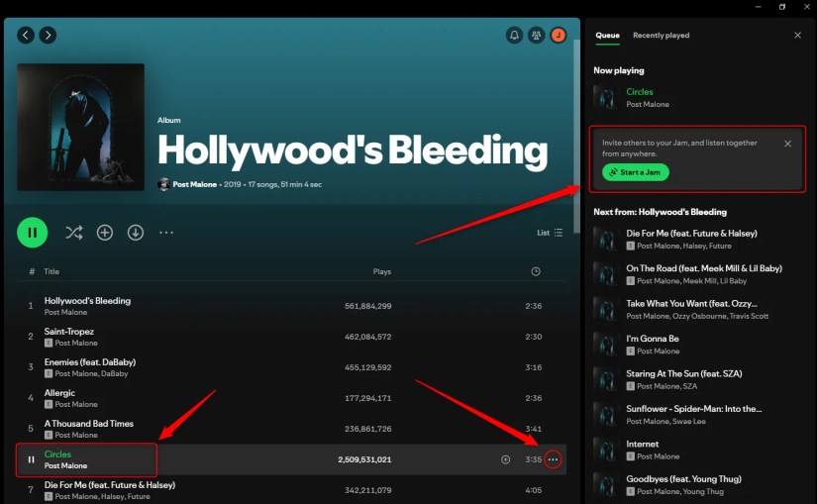The height and width of the screenshot is (504, 817).
Task: Select Staring At The Sun in queue
Action: (684, 373)
